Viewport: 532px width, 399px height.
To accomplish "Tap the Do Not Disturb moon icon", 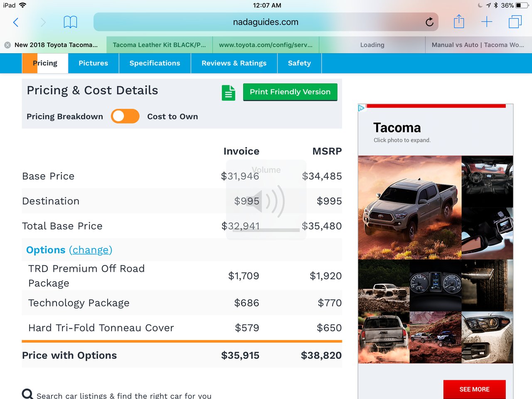I will (x=480, y=5).
